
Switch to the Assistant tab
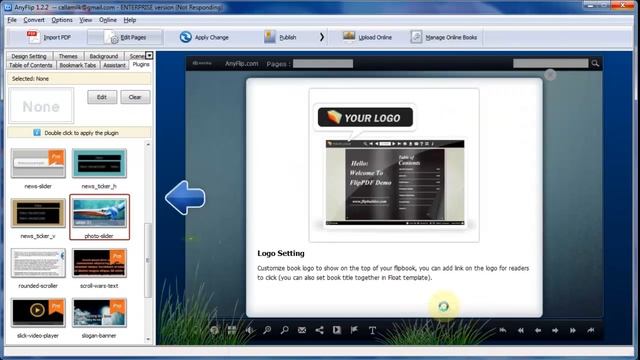click(x=114, y=65)
